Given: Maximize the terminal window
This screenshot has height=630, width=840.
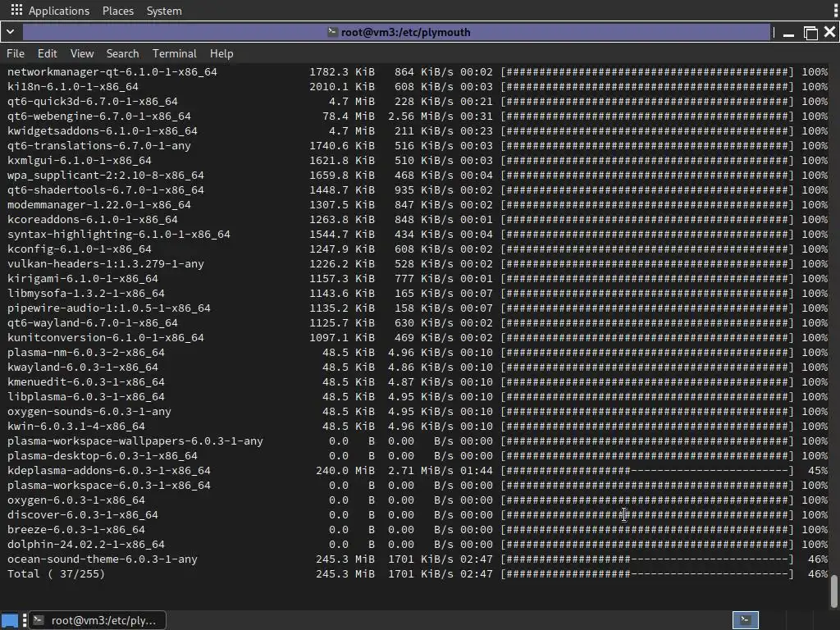Looking at the screenshot, I should [x=810, y=33].
